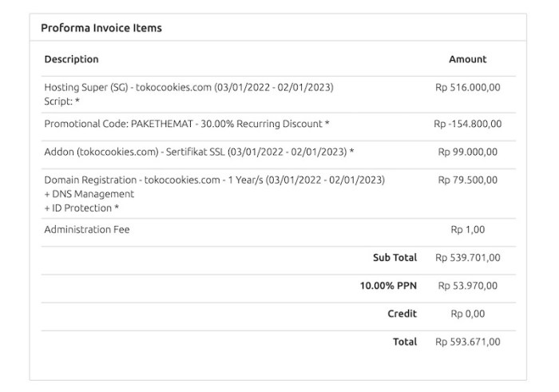
Task: Click the Proforma Invoice Items heading
Action: pos(101,28)
